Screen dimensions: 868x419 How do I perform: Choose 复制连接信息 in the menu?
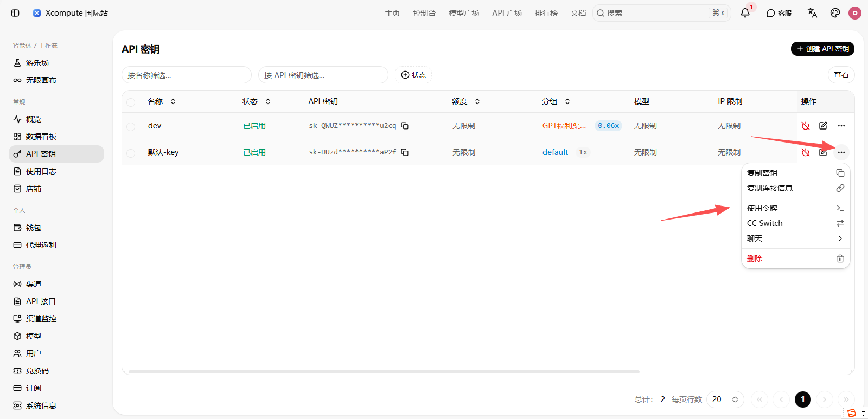click(x=795, y=188)
